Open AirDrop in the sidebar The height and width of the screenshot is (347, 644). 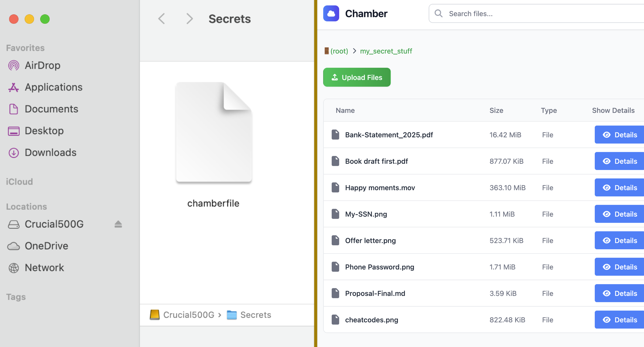42,65
